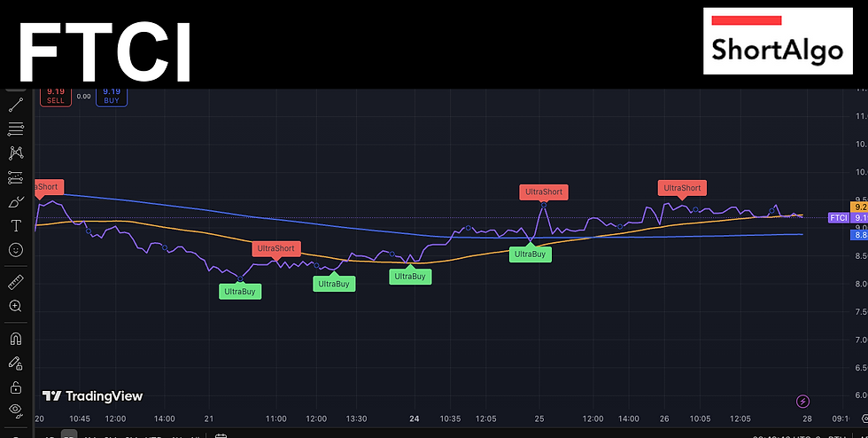
Task: Select the XABCD pattern tool
Action: (x=16, y=153)
